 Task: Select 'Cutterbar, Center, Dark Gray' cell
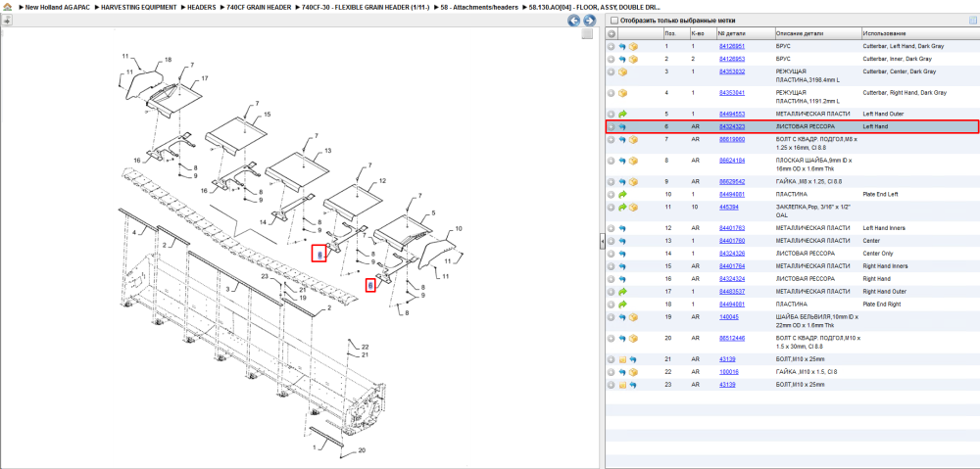pyautogui.click(x=900, y=71)
